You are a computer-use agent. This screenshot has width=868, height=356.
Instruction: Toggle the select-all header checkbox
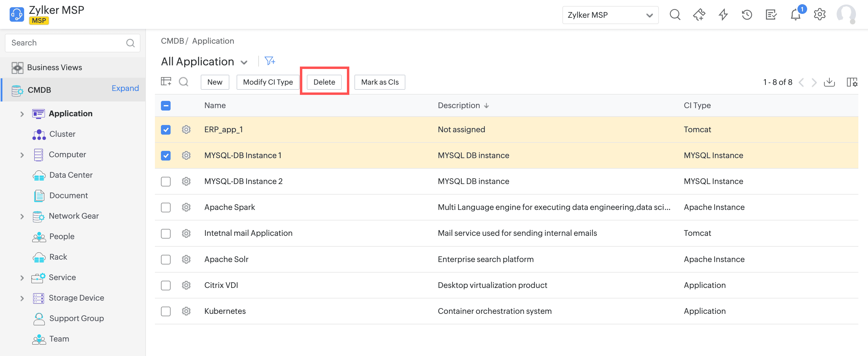pos(166,106)
